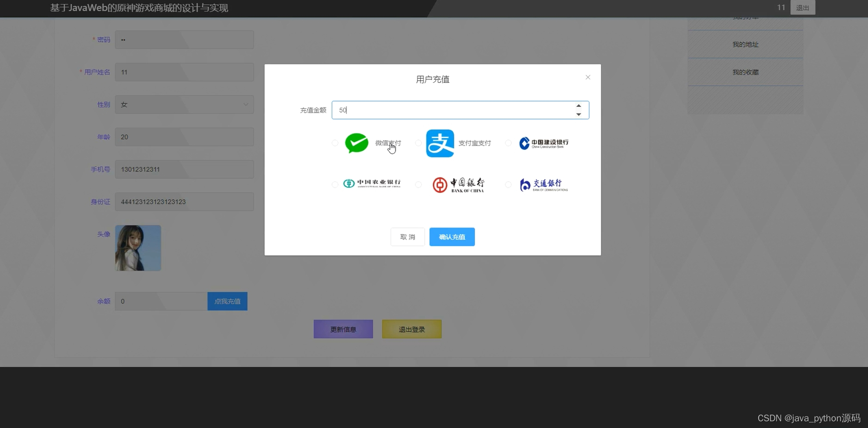Select the 交通银行 radio button
868x428 pixels.
click(x=509, y=184)
